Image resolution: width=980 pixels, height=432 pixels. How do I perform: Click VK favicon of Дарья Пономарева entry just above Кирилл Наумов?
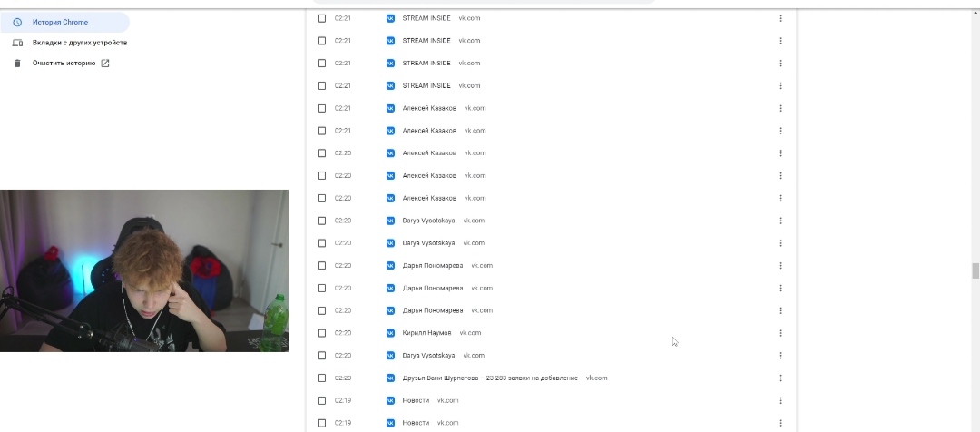pyautogui.click(x=390, y=310)
